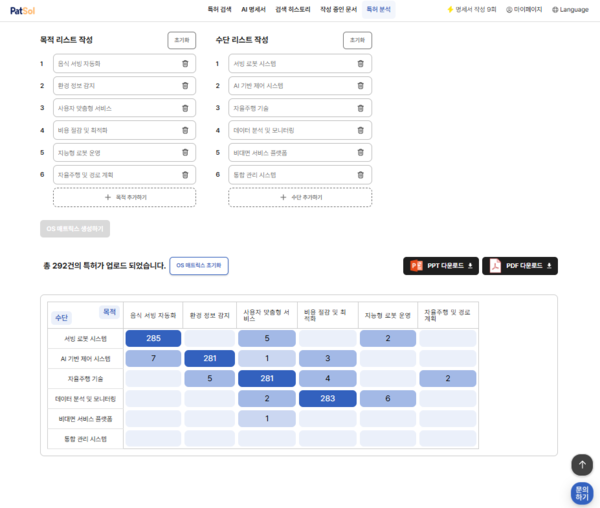The image size is (600, 508).
Task: Reset the purpose list with 초기화
Action: pos(181,40)
